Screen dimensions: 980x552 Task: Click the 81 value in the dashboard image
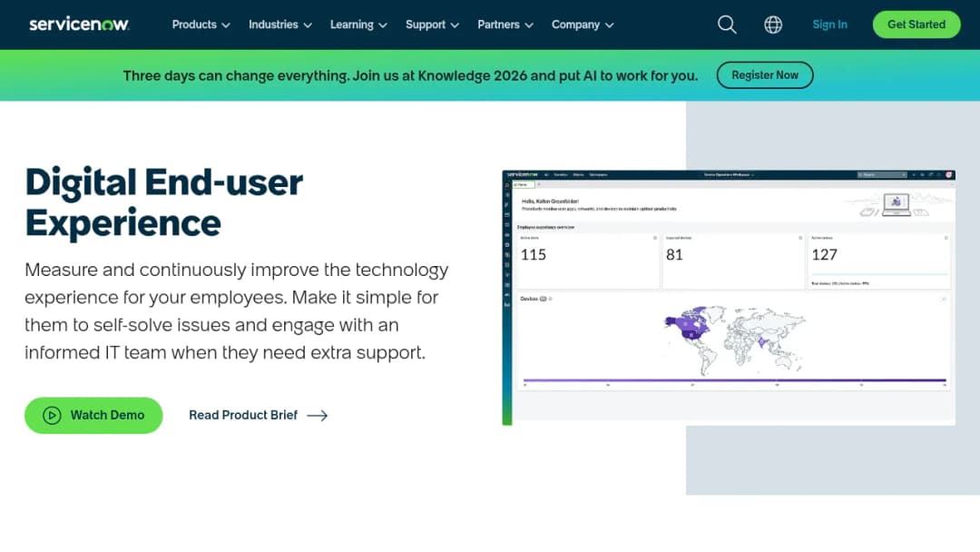tap(674, 254)
